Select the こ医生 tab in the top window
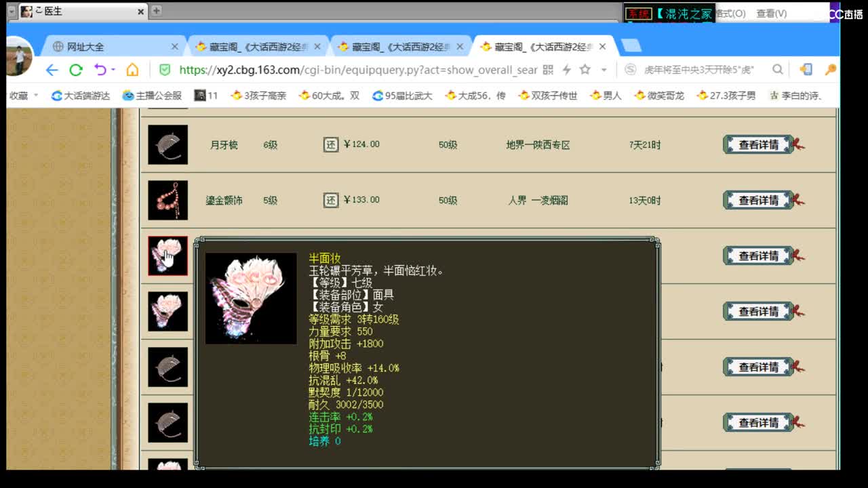868x488 pixels. click(82, 12)
